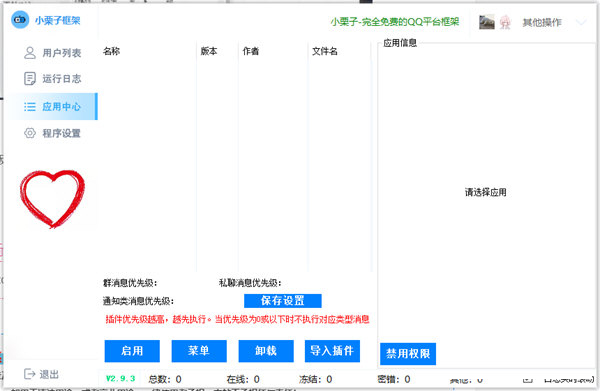Click the list icon beside 应用中心
Image resolution: width=600 pixels, height=391 pixels.
30,107
